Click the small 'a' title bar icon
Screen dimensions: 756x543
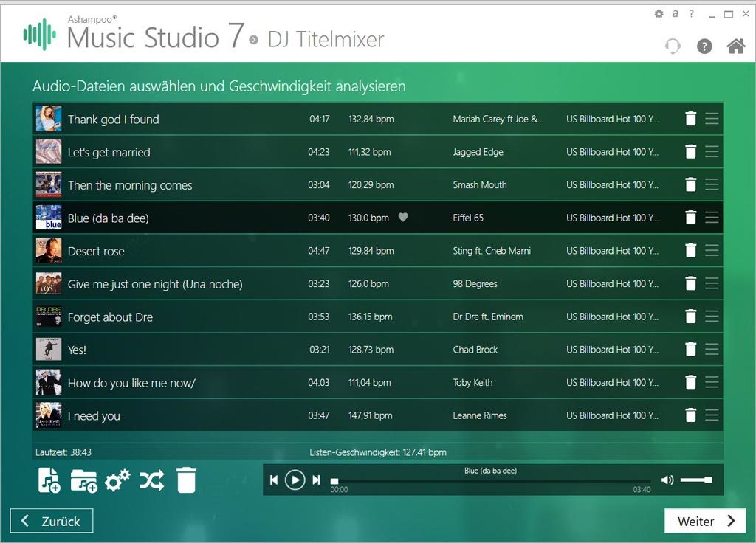(675, 14)
